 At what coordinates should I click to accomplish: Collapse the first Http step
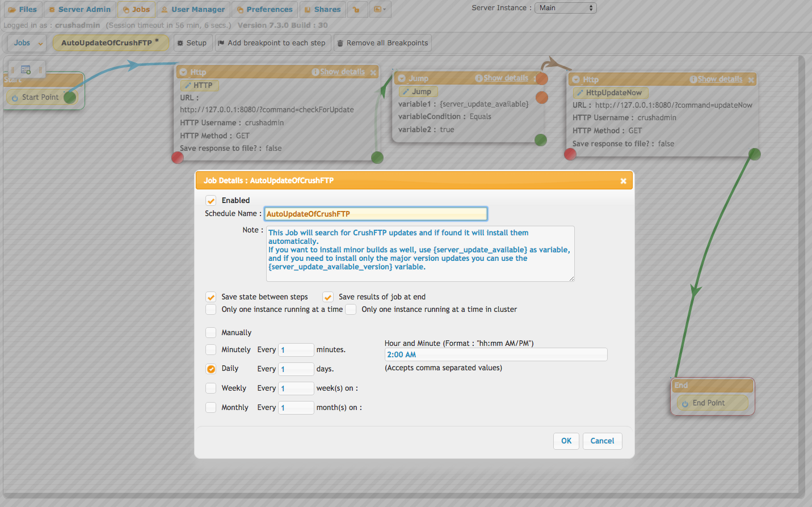(183, 72)
